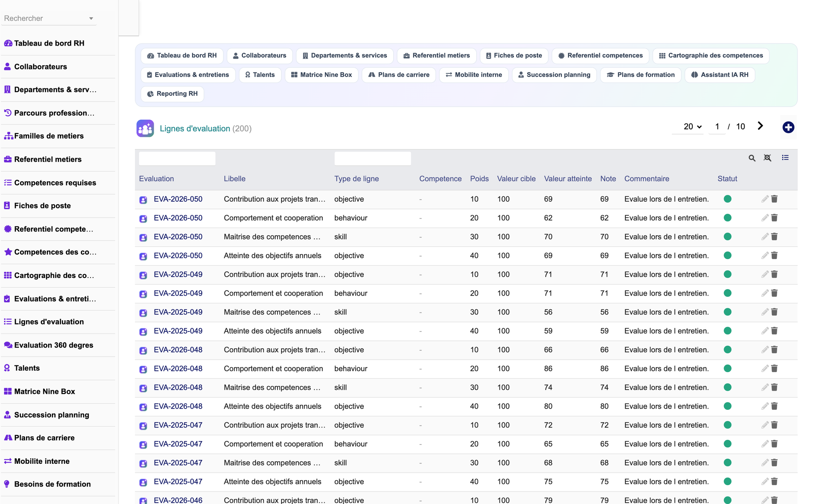Click the Commentaire cell in the EVA-2025-049 skill row
Image resolution: width=815 pixels, height=504 pixels.
pos(666,312)
